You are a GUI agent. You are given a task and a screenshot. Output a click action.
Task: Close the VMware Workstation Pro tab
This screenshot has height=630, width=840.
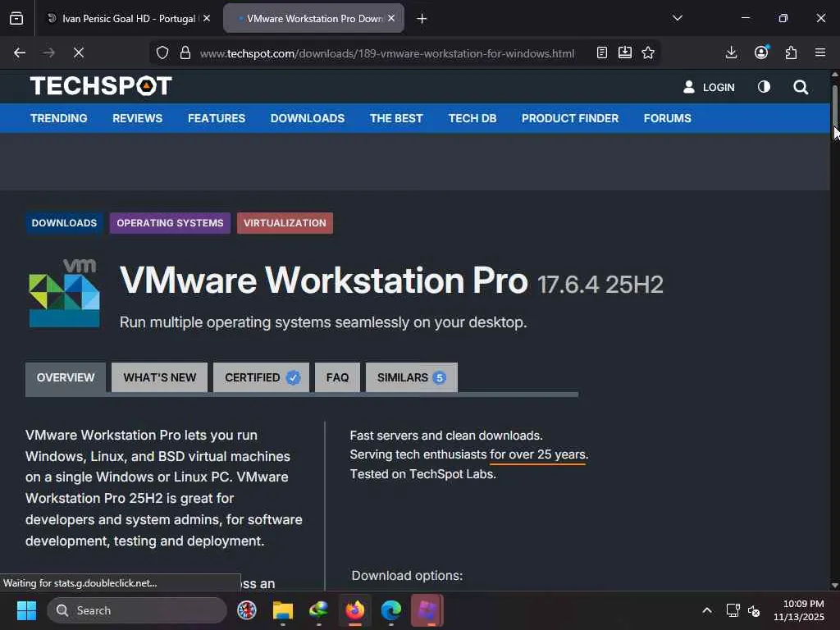pos(391,18)
